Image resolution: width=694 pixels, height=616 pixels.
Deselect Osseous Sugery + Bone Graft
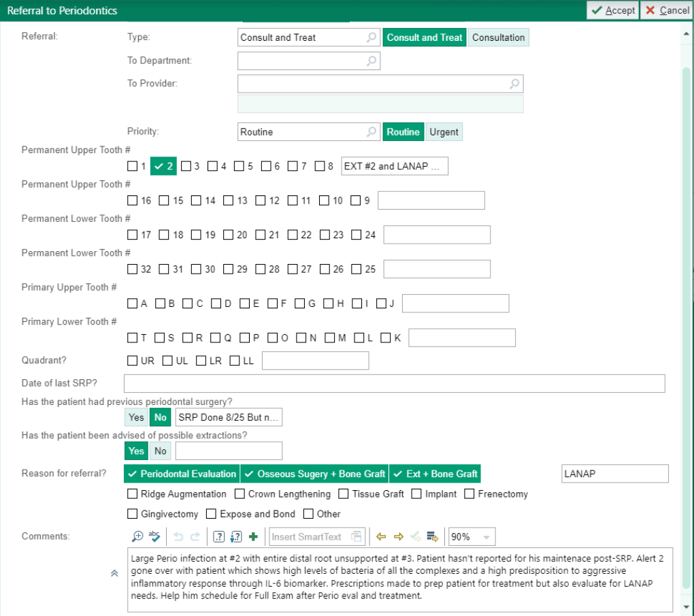314,474
